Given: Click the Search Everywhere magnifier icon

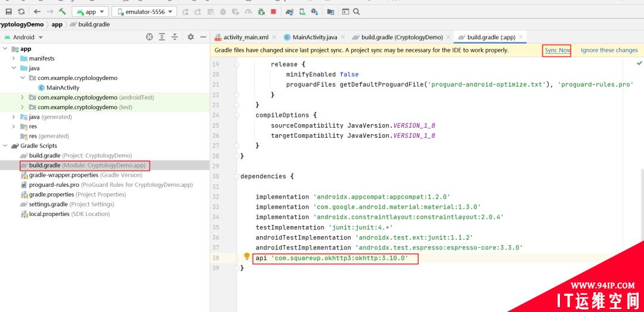Looking at the screenshot, I should [x=357, y=12].
